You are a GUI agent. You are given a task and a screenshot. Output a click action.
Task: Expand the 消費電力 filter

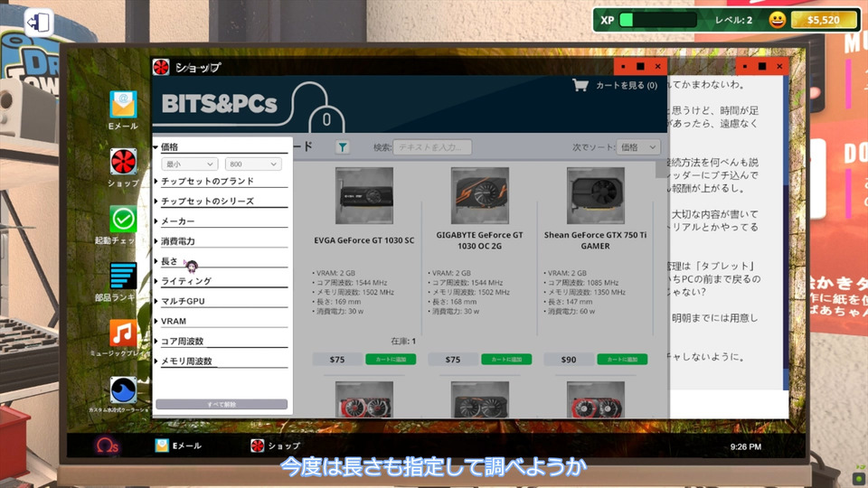[x=222, y=240]
